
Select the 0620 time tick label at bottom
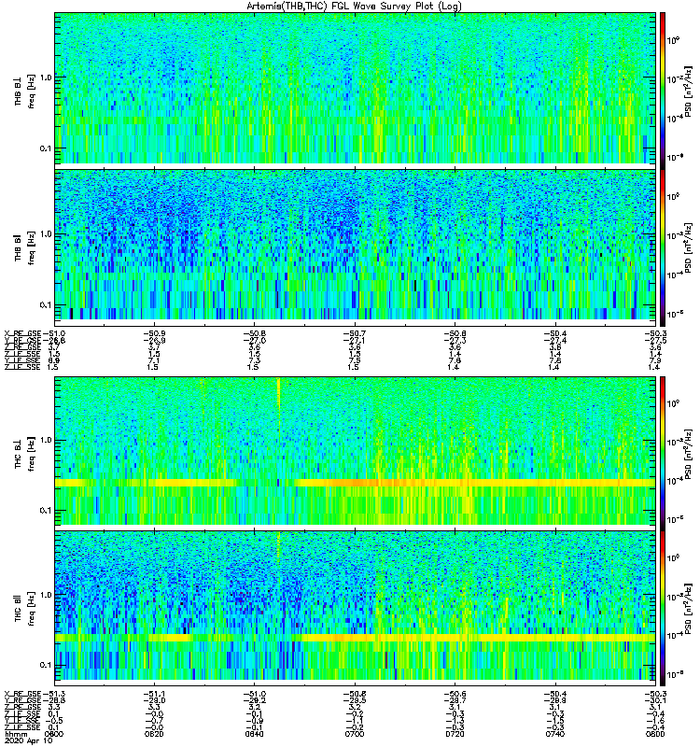coord(154,734)
